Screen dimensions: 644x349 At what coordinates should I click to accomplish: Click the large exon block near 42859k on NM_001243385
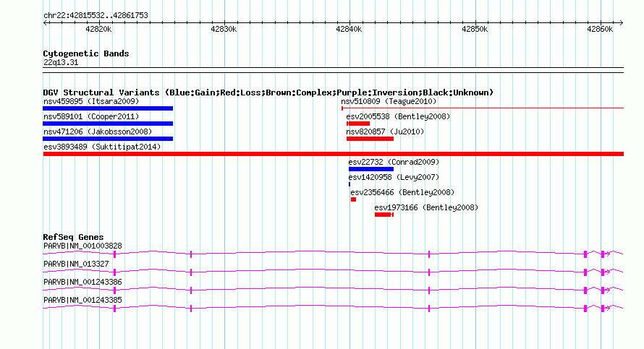585,309
